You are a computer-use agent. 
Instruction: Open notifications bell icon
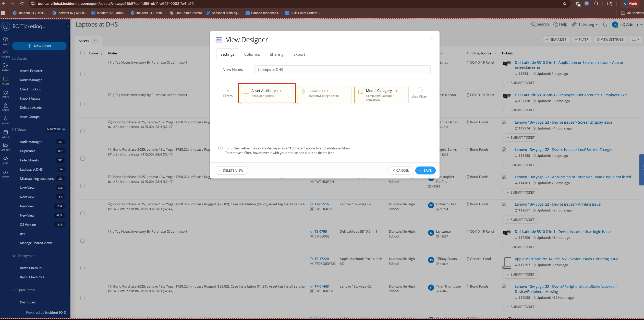[605, 25]
